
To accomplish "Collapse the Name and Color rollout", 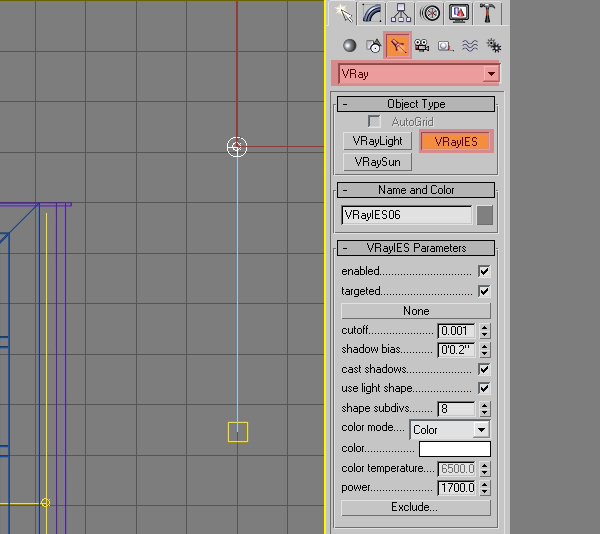I will 416,190.
